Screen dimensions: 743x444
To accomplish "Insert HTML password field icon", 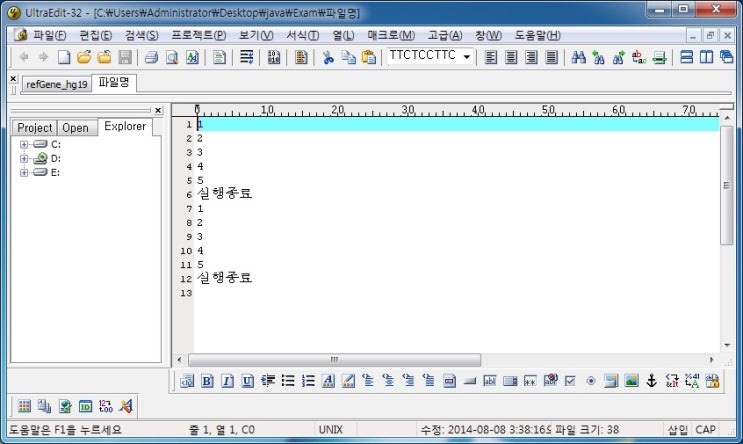I will (530, 381).
